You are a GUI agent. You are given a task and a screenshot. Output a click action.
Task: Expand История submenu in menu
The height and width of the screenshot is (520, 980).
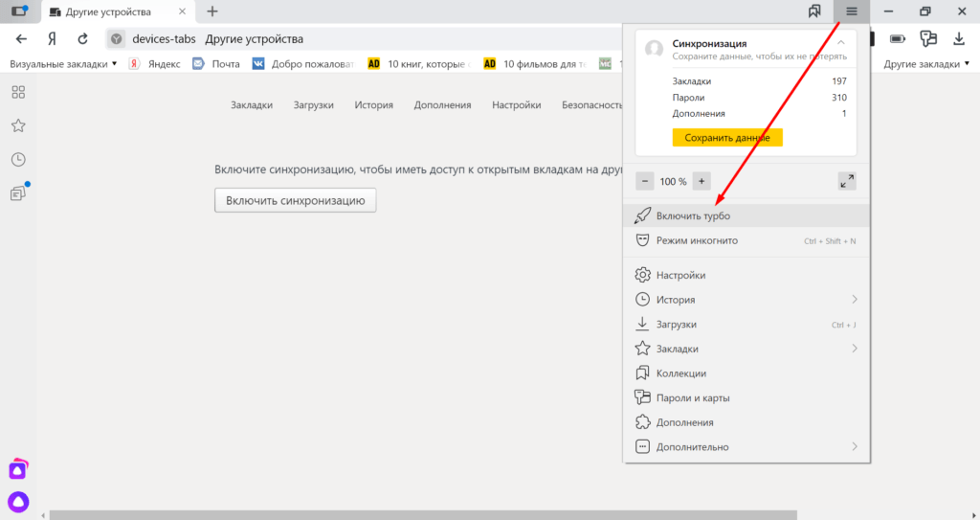pyautogui.click(x=854, y=300)
